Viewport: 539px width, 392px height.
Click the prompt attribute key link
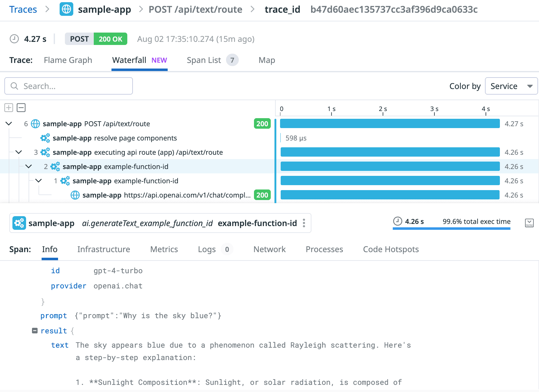(53, 316)
